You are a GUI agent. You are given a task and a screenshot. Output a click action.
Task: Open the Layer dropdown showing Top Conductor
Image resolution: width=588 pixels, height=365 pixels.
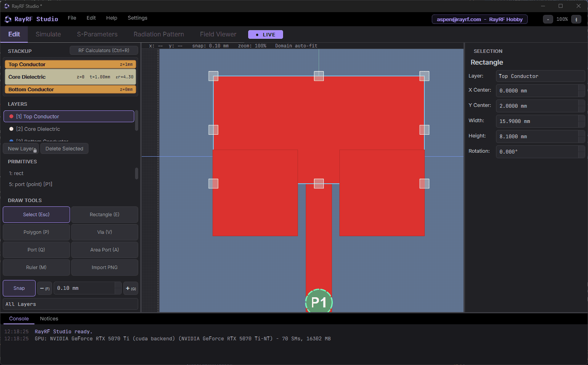pos(540,76)
